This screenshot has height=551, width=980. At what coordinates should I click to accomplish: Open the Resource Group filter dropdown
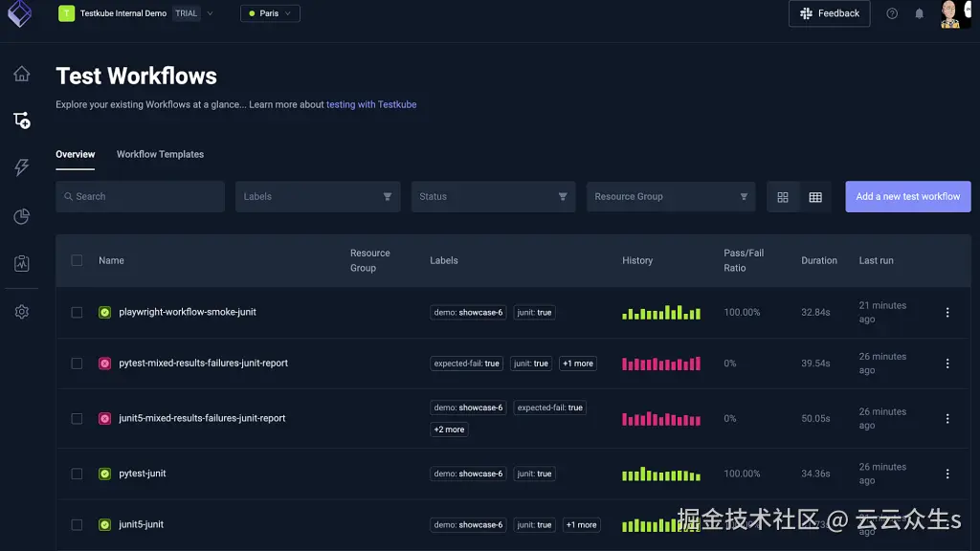pyautogui.click(x=671, y=197)
